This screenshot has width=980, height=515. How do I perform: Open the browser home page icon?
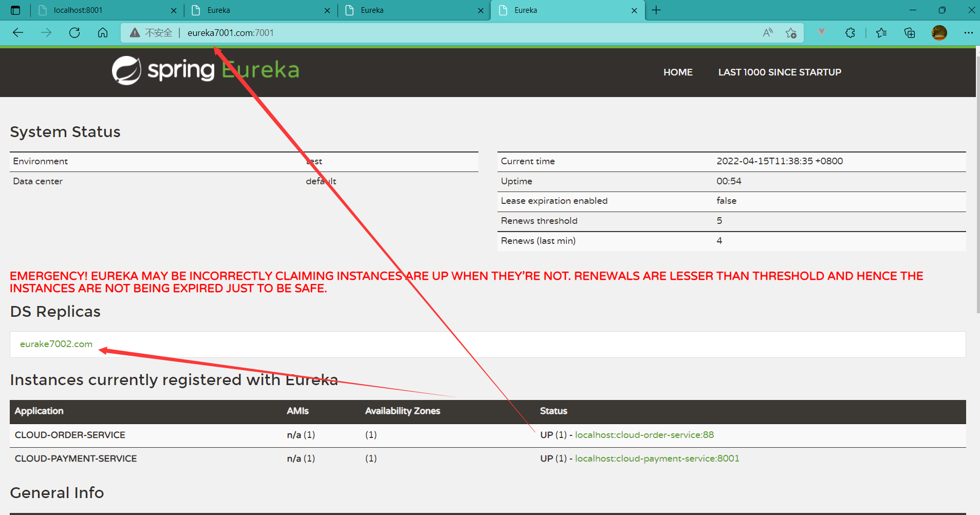pyautogui.click(x=103, y=33)
